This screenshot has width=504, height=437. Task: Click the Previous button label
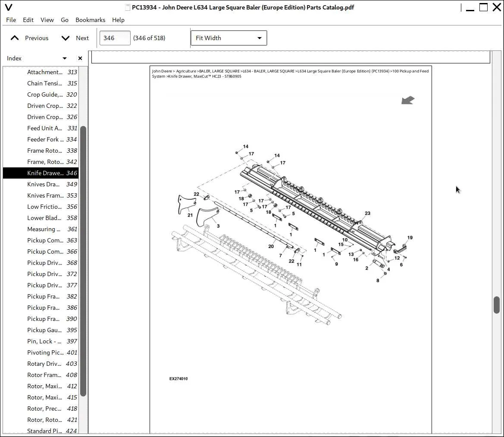[x=37, y=38]
